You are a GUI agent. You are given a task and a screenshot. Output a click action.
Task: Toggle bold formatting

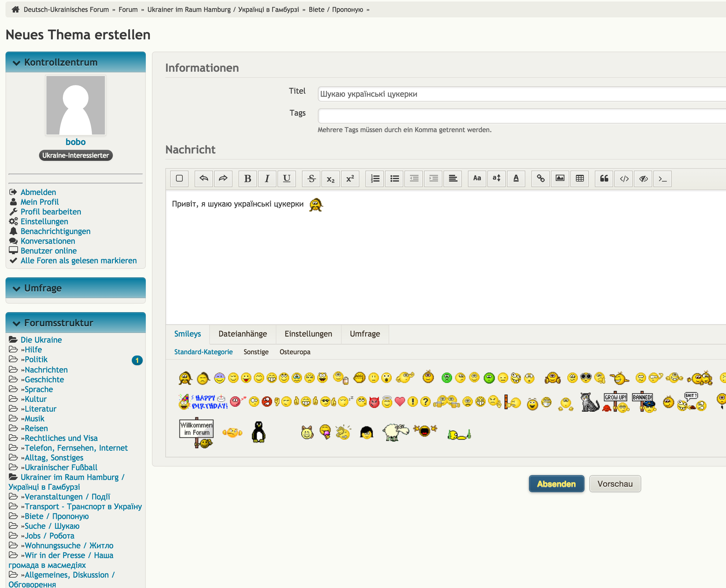pyautogui.click(x=247, y=179)
